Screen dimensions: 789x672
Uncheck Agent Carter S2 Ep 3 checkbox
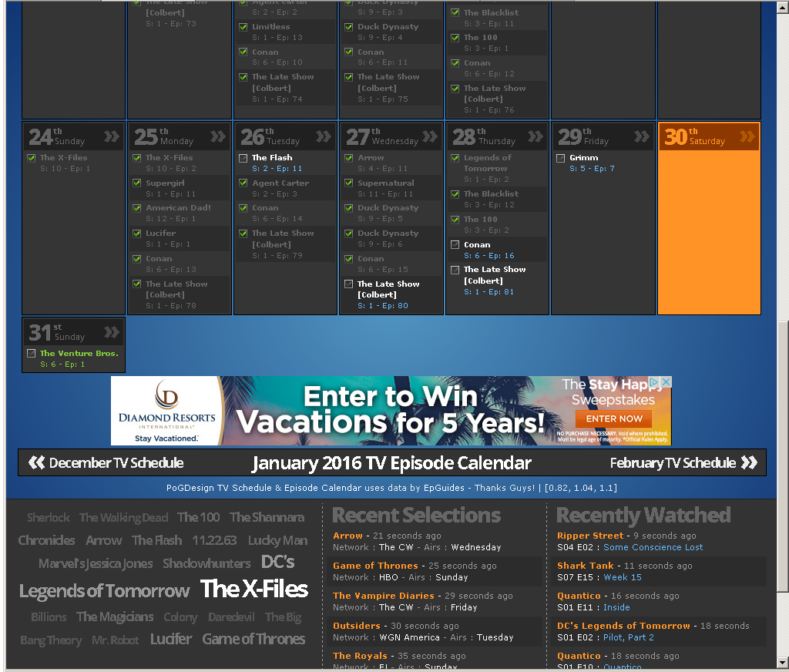[x=243, y=183]
